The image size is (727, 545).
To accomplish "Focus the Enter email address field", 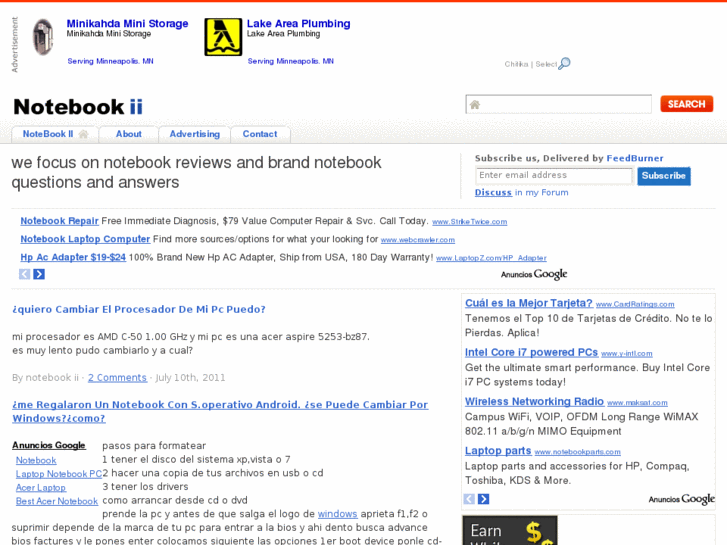I will (x=553, y=176).
